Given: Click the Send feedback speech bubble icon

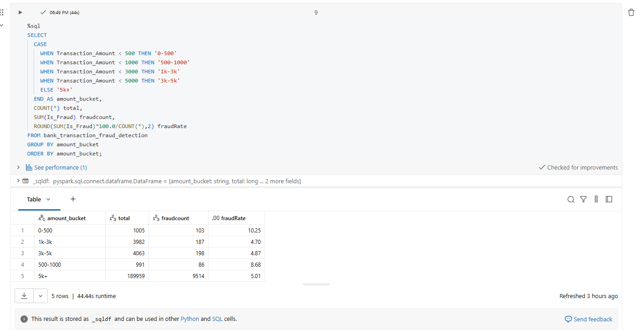Looking at the screenshot, I should (x=568, y=319).
